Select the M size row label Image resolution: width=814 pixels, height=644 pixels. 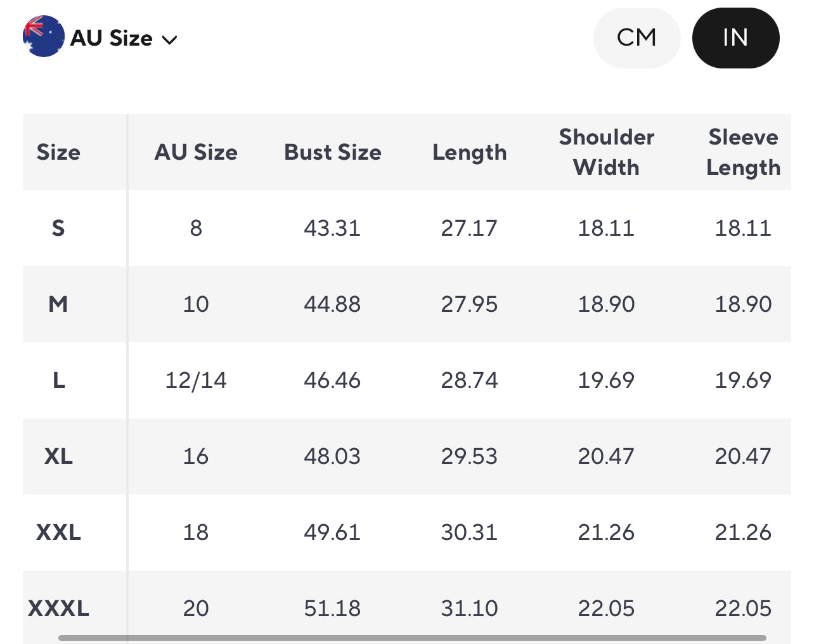58,304
